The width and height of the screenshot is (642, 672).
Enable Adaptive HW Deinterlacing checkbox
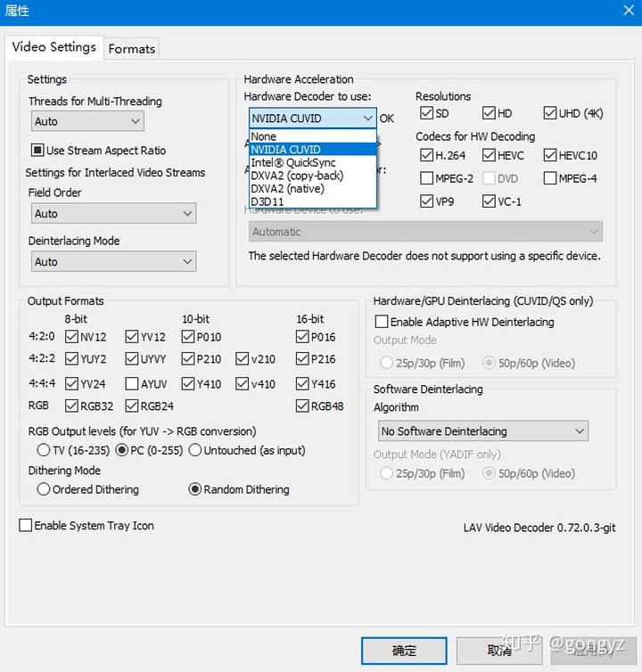(382, 322)
